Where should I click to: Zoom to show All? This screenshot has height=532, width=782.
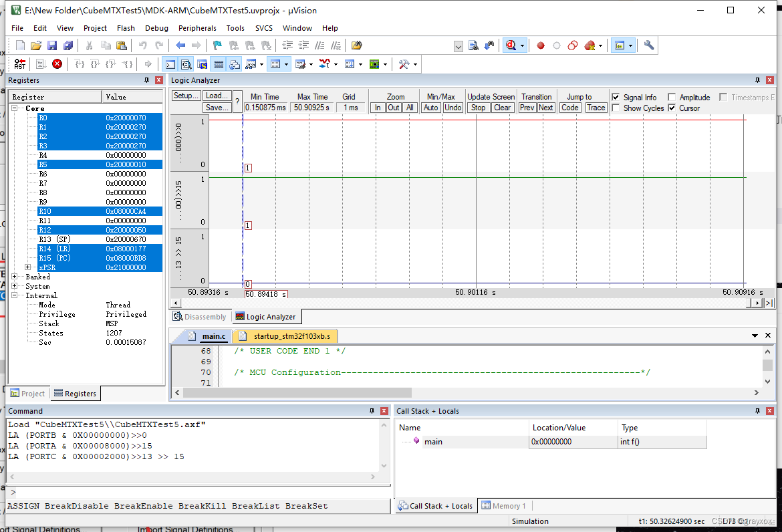[x=410, y=107]
